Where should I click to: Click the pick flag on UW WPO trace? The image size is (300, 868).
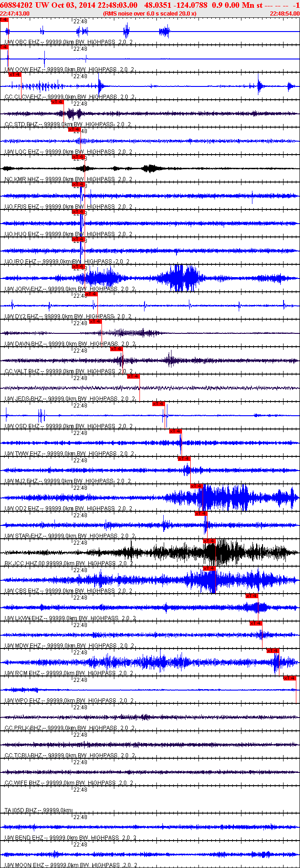289,678
